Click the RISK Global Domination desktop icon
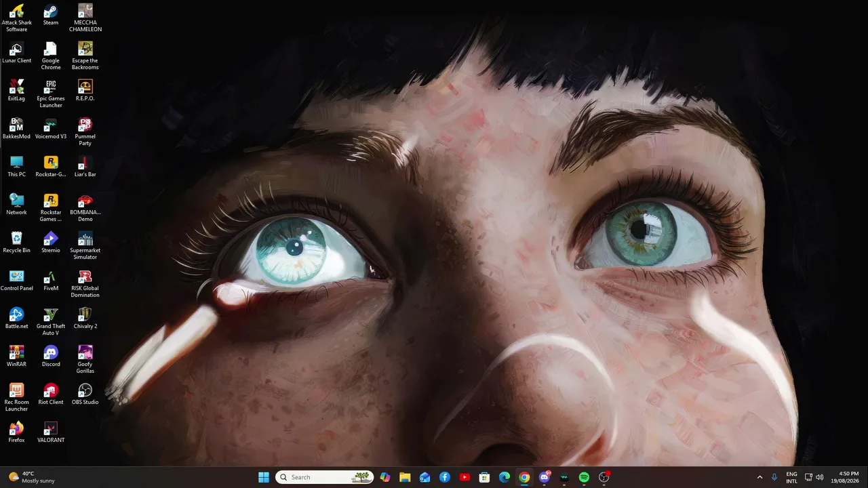Screen dimensions: 868x488 click(x=85, y=284)
